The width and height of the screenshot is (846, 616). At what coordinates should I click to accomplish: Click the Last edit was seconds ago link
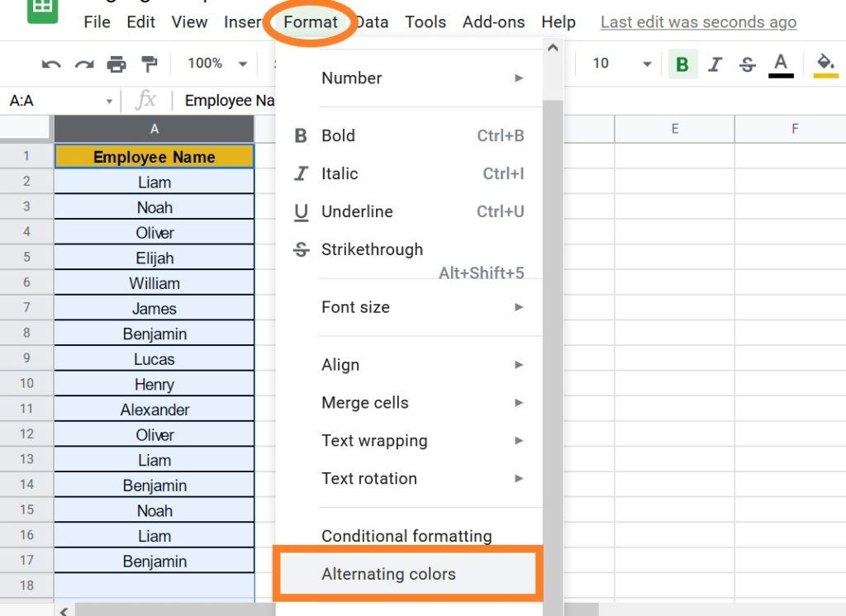697,21
